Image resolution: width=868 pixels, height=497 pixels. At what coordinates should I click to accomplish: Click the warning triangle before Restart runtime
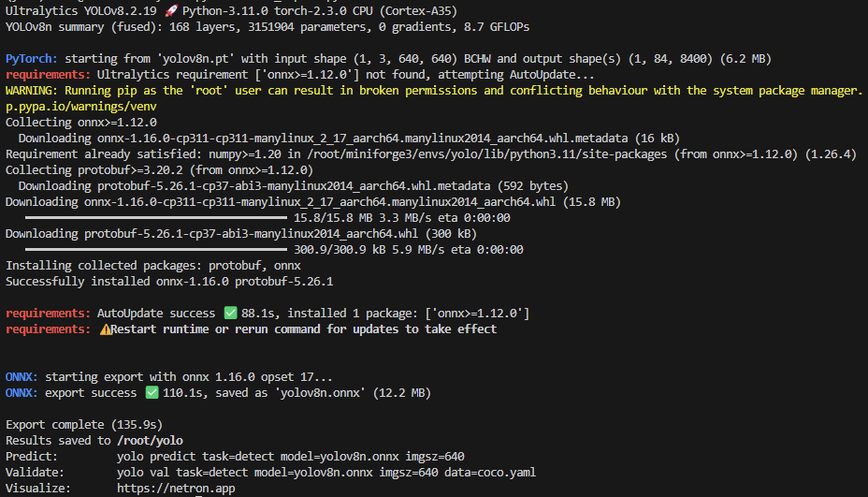click(x=105, y=329)
